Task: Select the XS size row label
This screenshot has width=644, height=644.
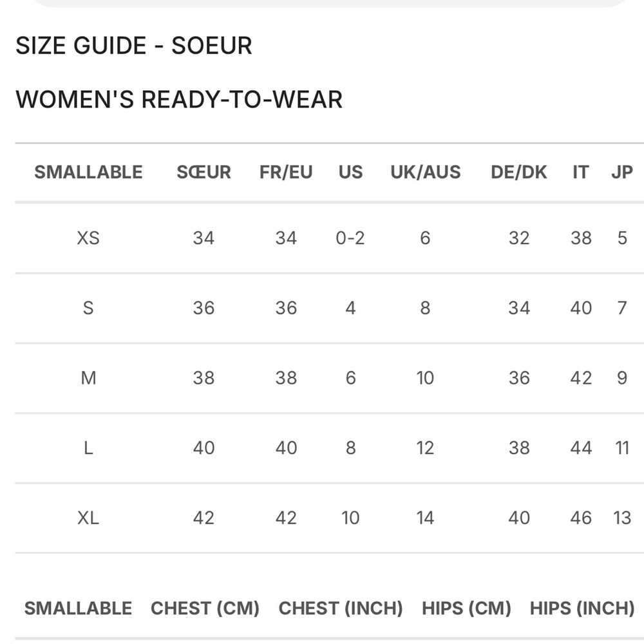Action: point(88,238)
